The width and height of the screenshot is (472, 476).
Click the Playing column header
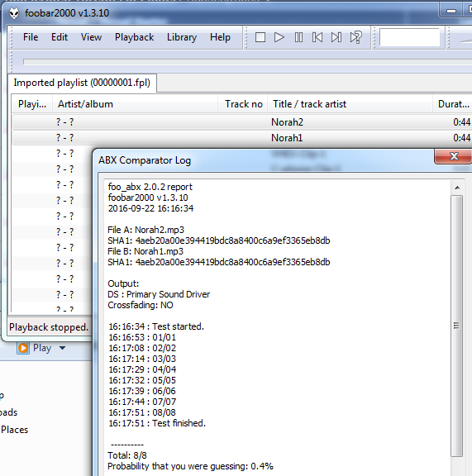[32, 104]
